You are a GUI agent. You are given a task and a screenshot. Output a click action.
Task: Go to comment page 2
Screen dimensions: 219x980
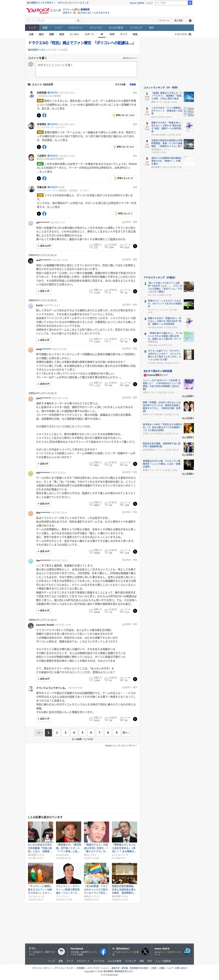click(57, 732)
